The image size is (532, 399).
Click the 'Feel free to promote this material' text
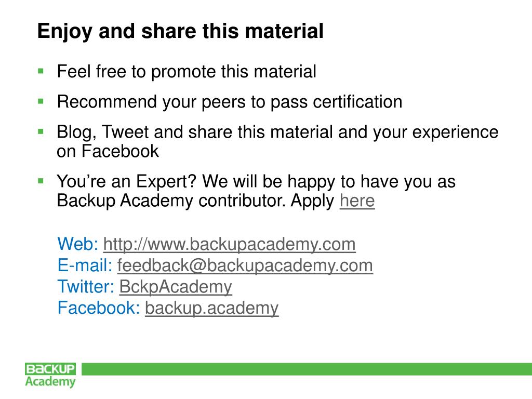pos(187,72)
